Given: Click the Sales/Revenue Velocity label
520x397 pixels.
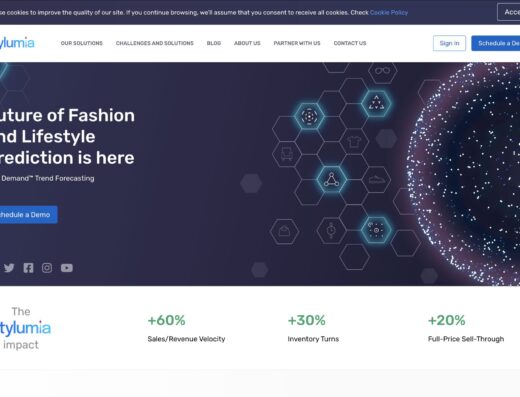Looking at the screenshot, I should [x=186, y=339].
